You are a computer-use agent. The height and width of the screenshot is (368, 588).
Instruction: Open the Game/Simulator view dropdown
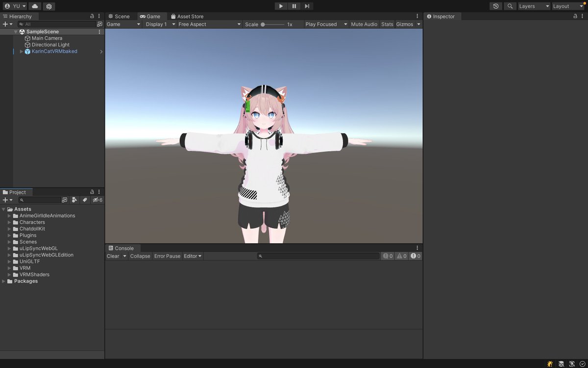point(123,24)
